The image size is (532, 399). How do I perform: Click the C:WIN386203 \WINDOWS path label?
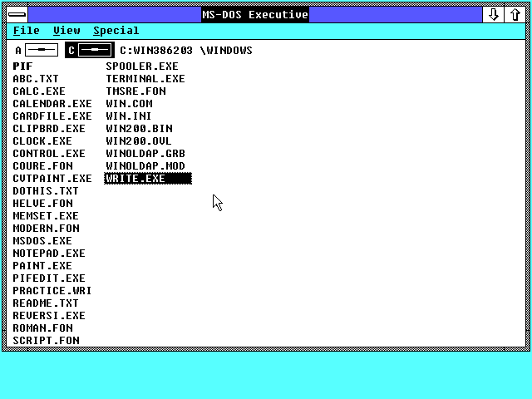click(x=186, y=51)
